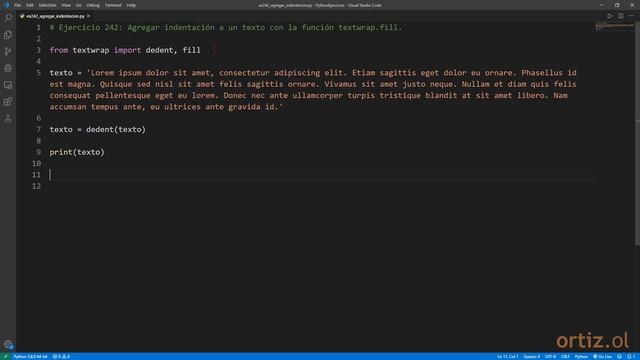Image resolution: width=640 pixels, height=360 pixels.
Task: Click the feedback smiley in the status bar
Action: point(619,356)
